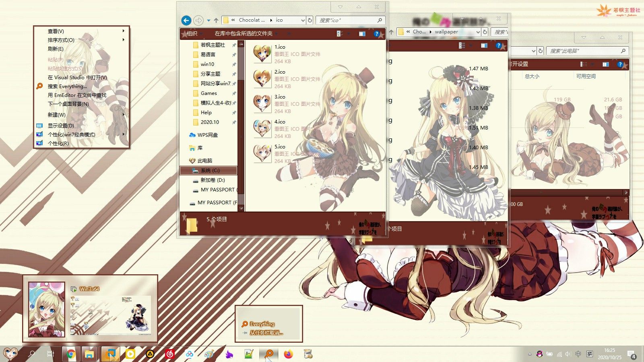
Task: Toggle Chinese input mode indicator 中
Action: coord(578,354)
